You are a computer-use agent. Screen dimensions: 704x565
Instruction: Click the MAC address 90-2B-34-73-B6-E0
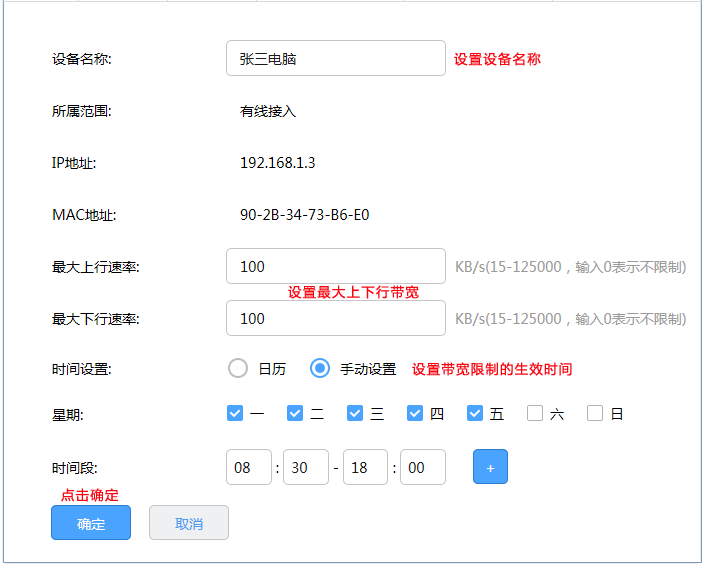click(304, 215)
